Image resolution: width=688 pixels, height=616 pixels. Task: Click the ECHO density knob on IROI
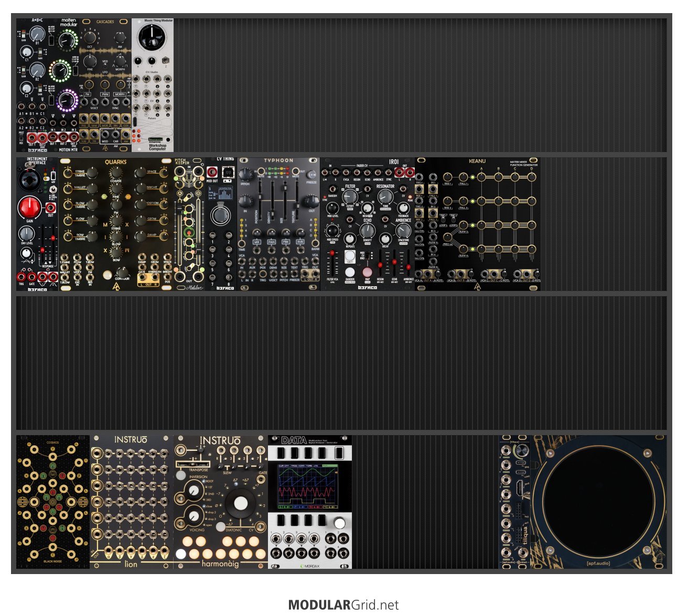[367, 231]
